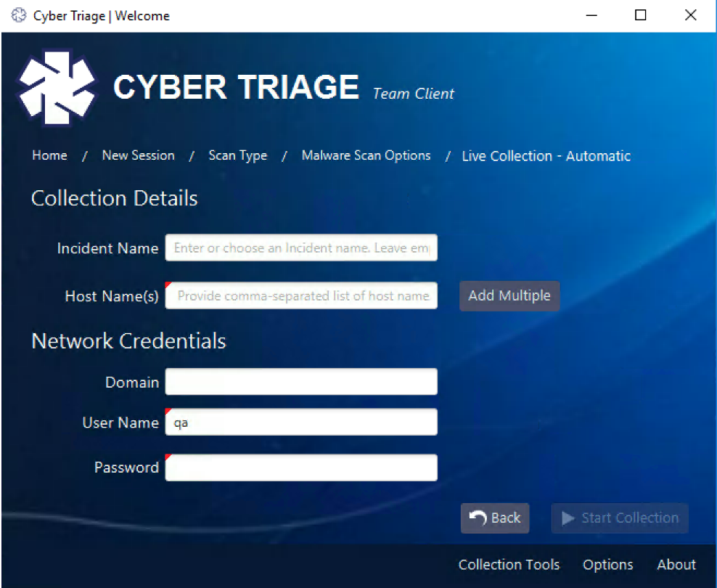Click the Start Collection button
Viewport: 717px width, 588px height.
[620, 518]
